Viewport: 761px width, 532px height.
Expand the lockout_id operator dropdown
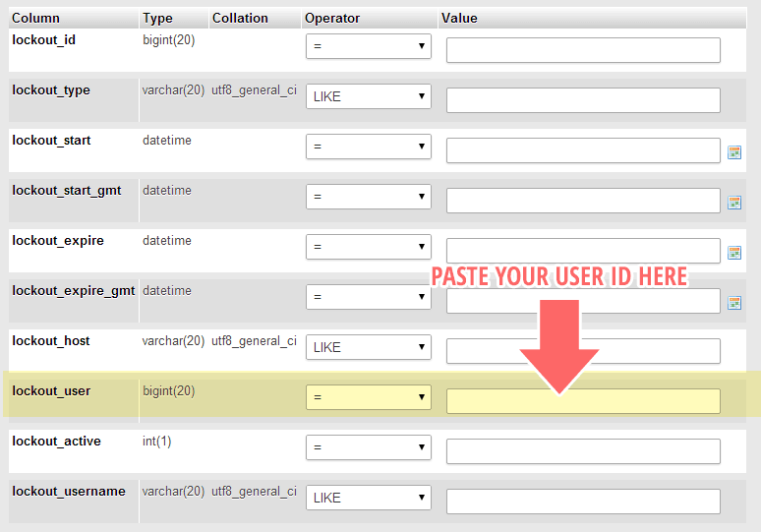[368, 46]
